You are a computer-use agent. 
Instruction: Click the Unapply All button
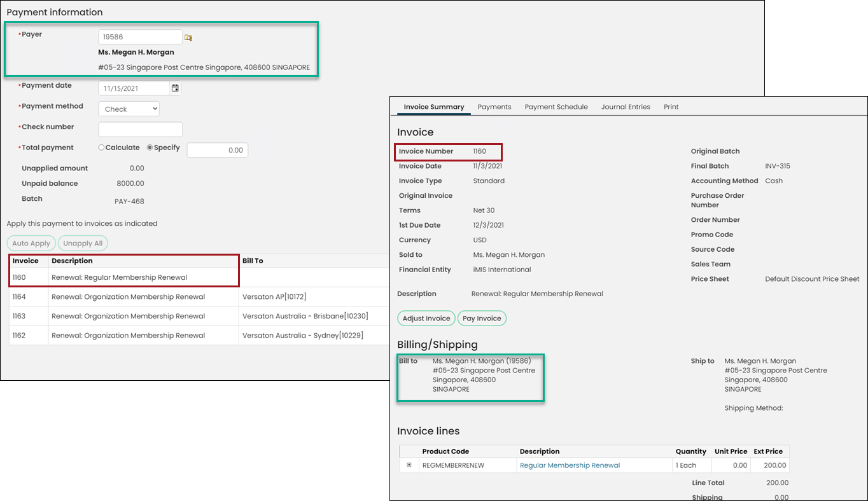[x=83, y=244]
